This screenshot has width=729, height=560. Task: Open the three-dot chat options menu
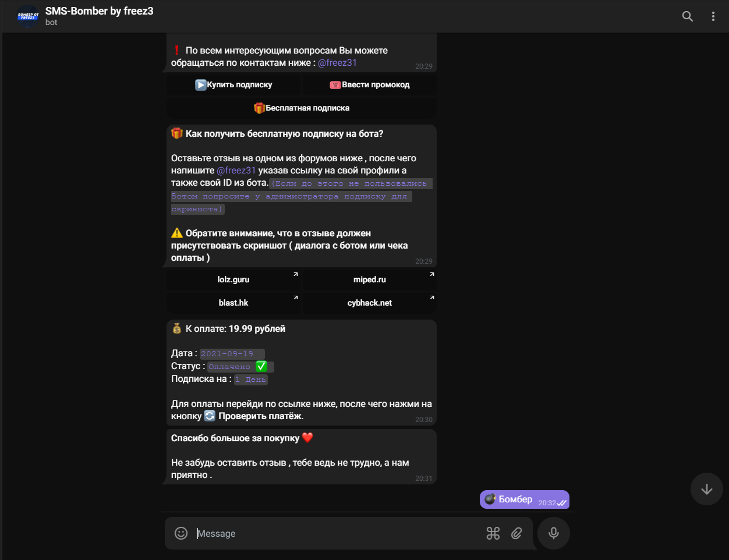click(x=713, y=16)
